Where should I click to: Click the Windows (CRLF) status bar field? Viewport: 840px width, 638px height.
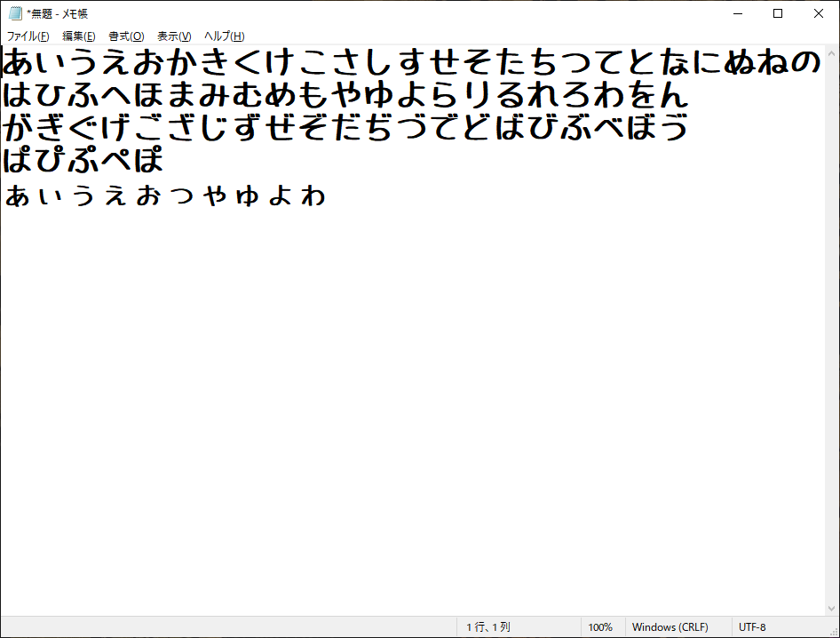pyautogui.click(x=670, y=627)
